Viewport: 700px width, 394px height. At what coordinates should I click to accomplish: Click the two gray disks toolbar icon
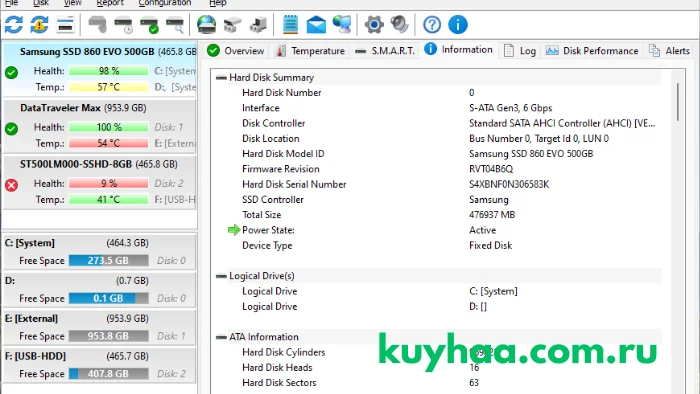232,25
